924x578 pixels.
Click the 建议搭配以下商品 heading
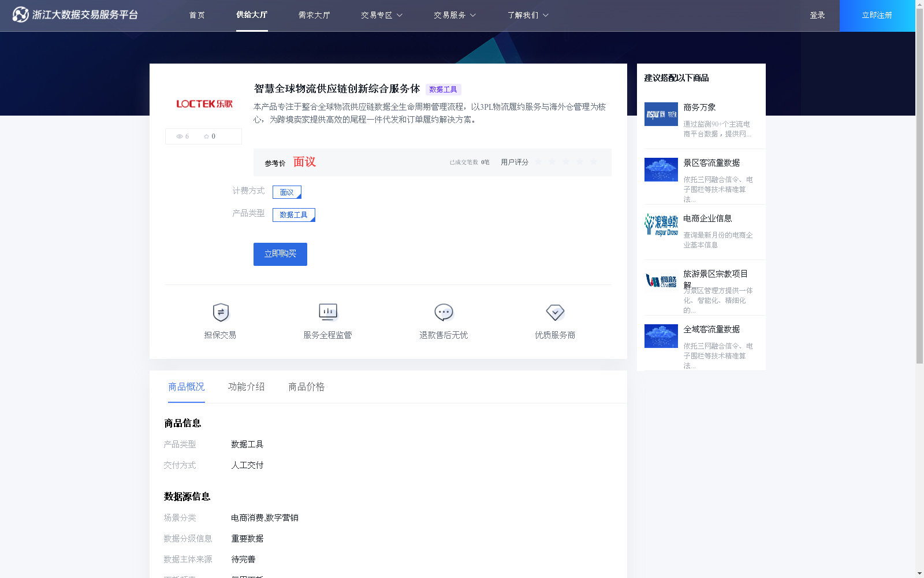click(676, 78)
